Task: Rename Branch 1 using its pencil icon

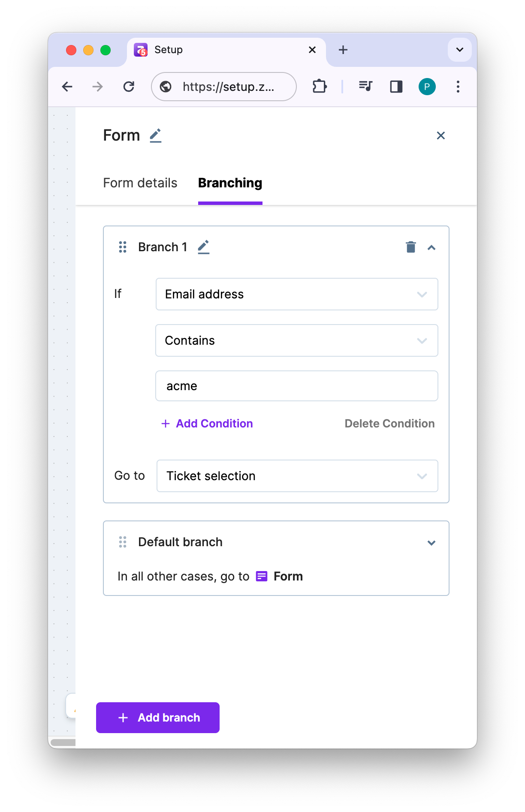Action: click(203, 247)
